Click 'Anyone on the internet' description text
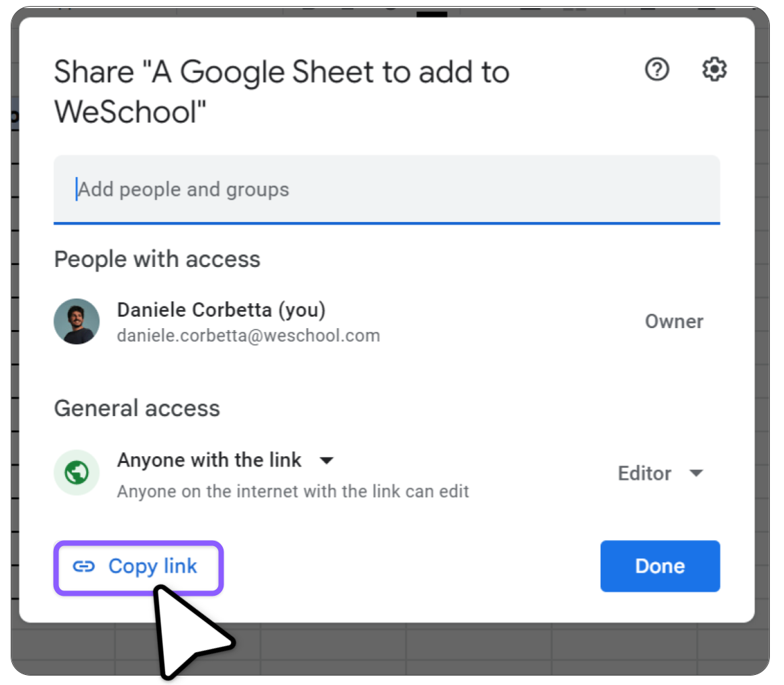784x685 pixels. tap(293, 492)
